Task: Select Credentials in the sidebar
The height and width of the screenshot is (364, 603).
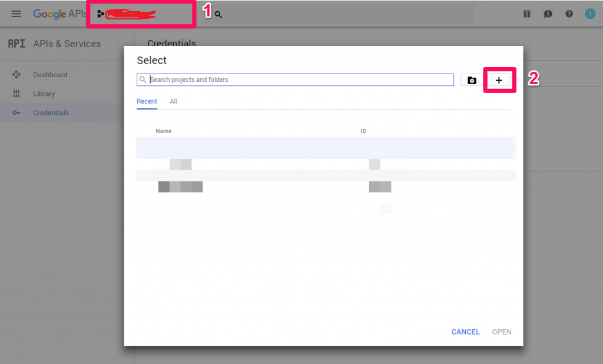Action: pyautogui.click(x=51, y=112)
